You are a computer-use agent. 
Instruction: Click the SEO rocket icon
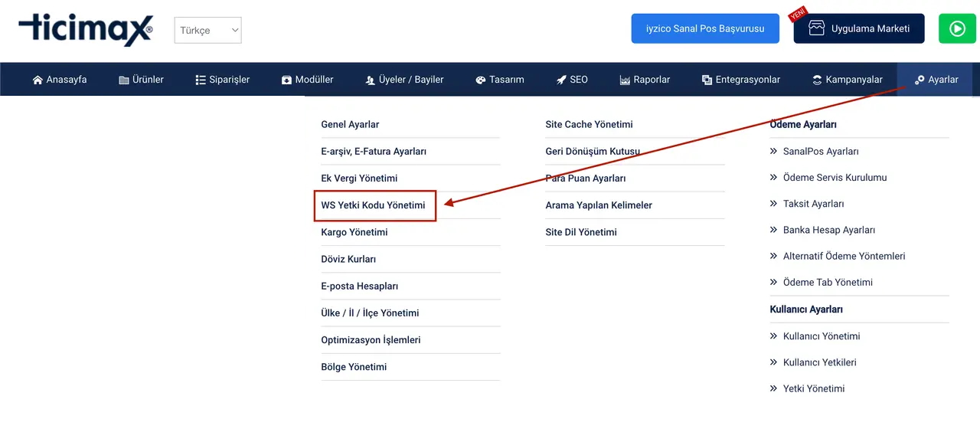(561, 80)
